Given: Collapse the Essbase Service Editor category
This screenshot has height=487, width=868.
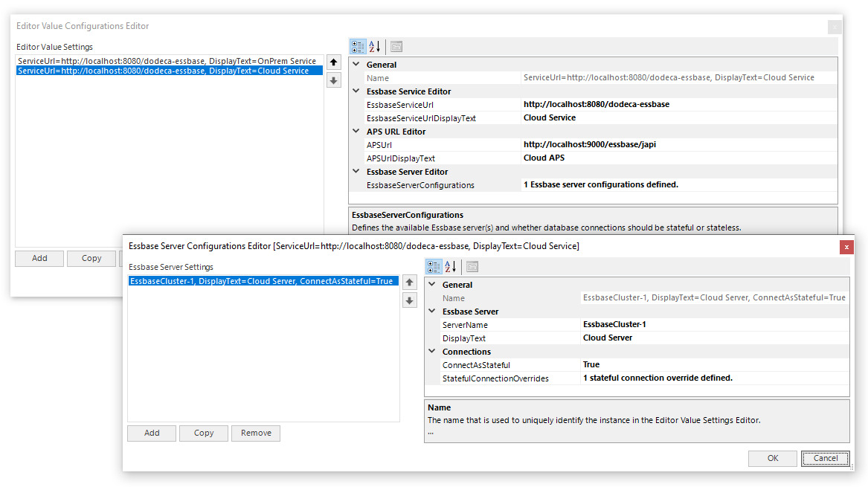Looking at the screenshot, I should click(x=356, y=91).
